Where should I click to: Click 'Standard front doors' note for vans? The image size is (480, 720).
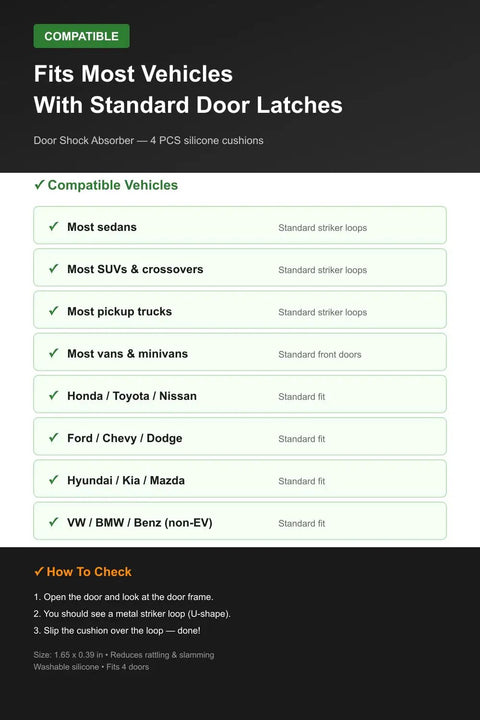point(320,354)
